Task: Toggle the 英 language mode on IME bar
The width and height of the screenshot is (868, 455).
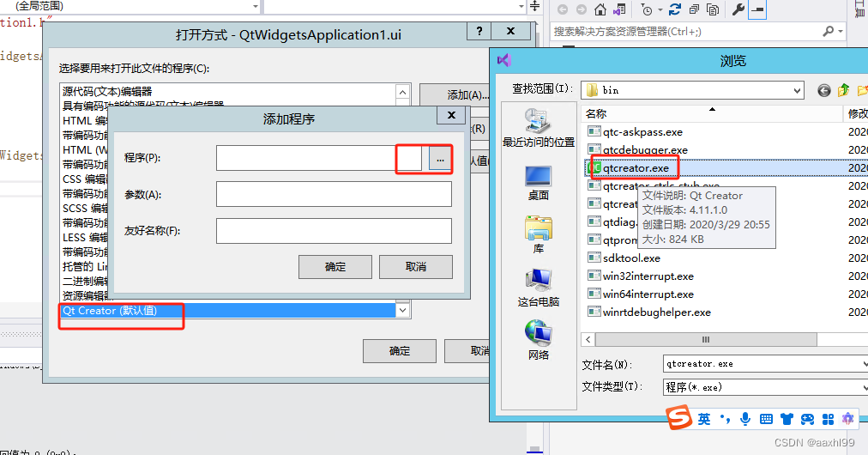Action: 703,419
